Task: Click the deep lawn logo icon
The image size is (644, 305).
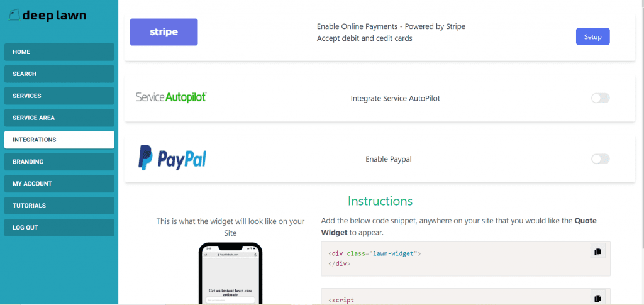Action: (14, 16)
